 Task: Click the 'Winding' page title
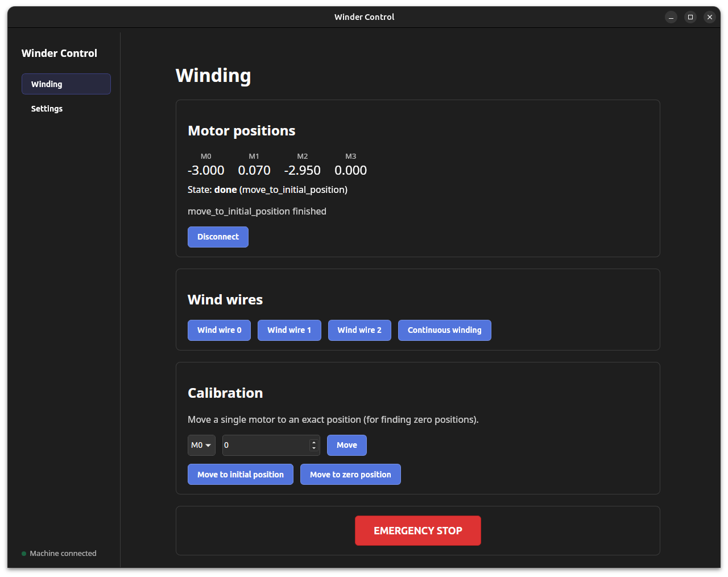213,76
